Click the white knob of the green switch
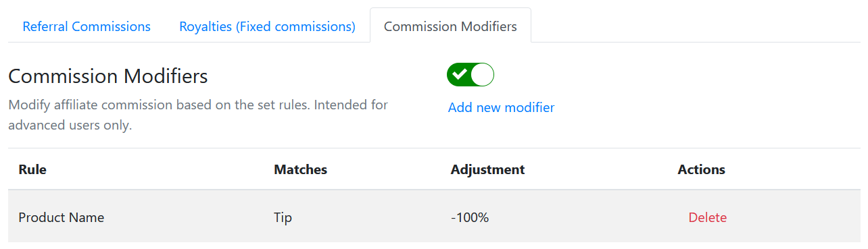 click(x=482, y=74)
